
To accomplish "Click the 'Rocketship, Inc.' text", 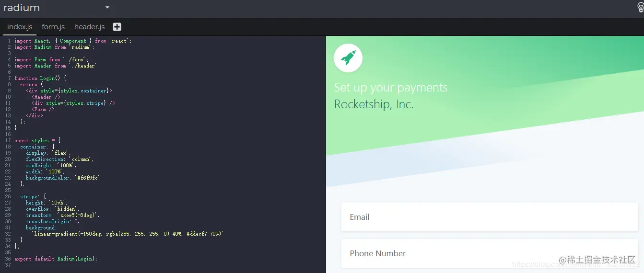I will point(374,104).
